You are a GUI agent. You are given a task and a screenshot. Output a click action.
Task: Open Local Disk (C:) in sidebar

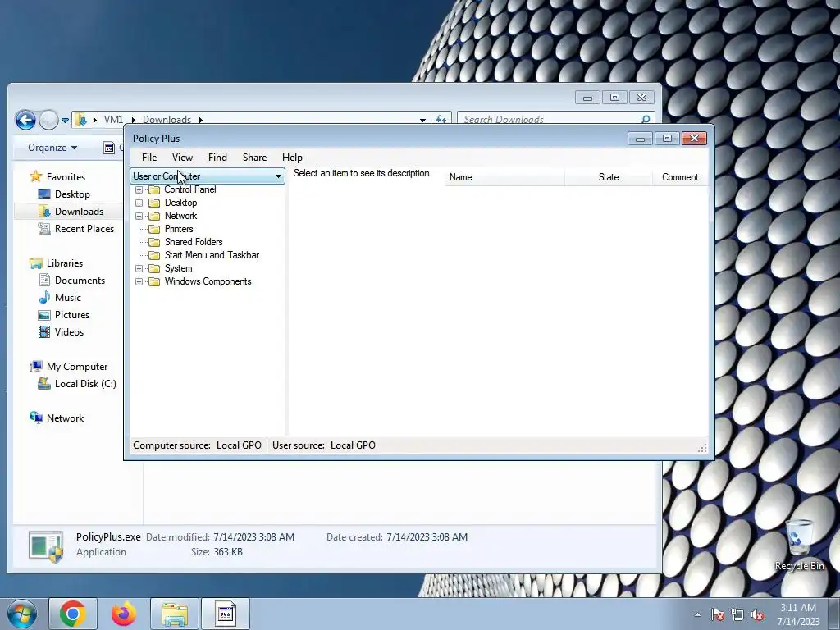pyautogui.click(x=85, y=384)
